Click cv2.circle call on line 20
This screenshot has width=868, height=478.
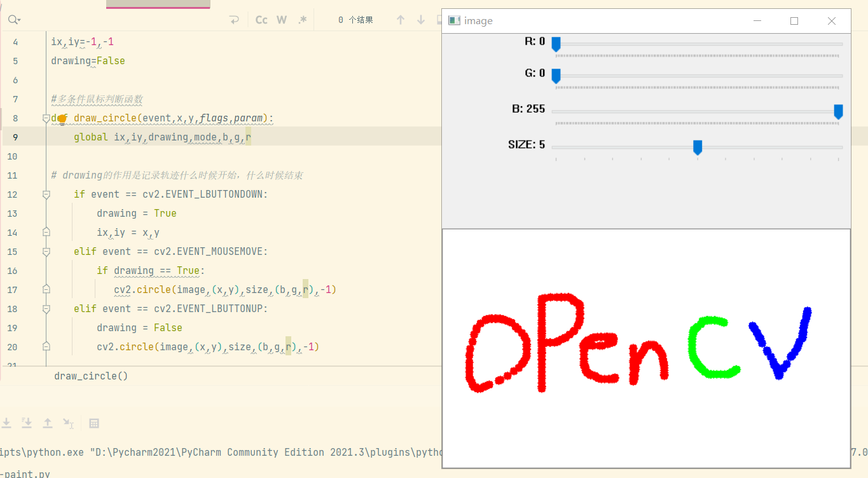[x=208, y=347]
